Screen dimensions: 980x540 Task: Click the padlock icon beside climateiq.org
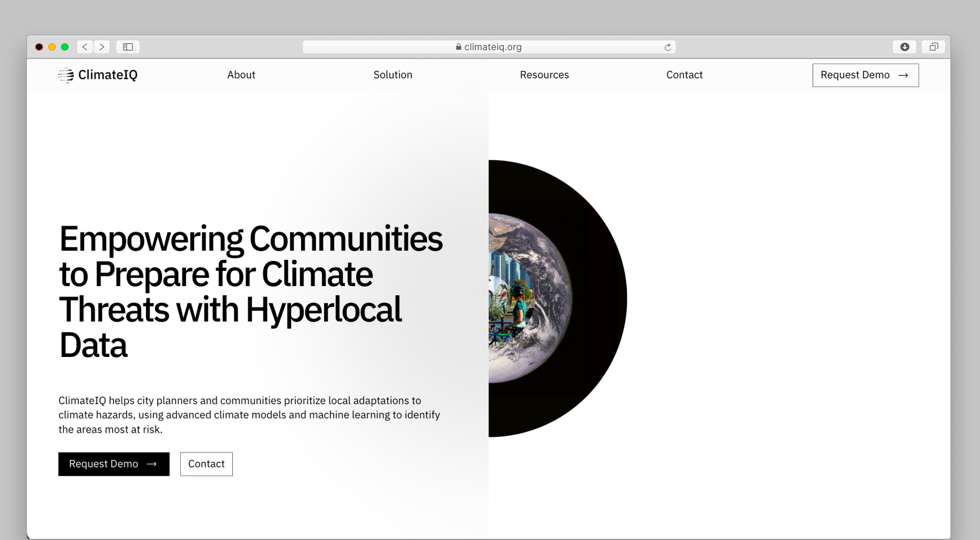[459, 47]
